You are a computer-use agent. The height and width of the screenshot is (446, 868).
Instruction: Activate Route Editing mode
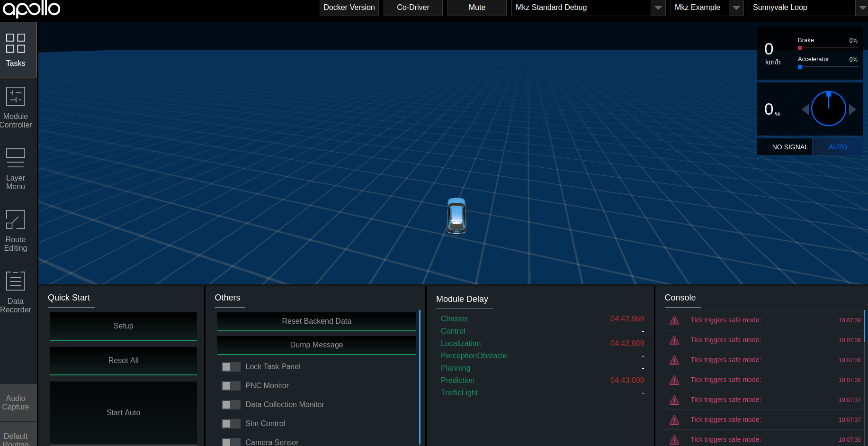[x=16, y=230]
